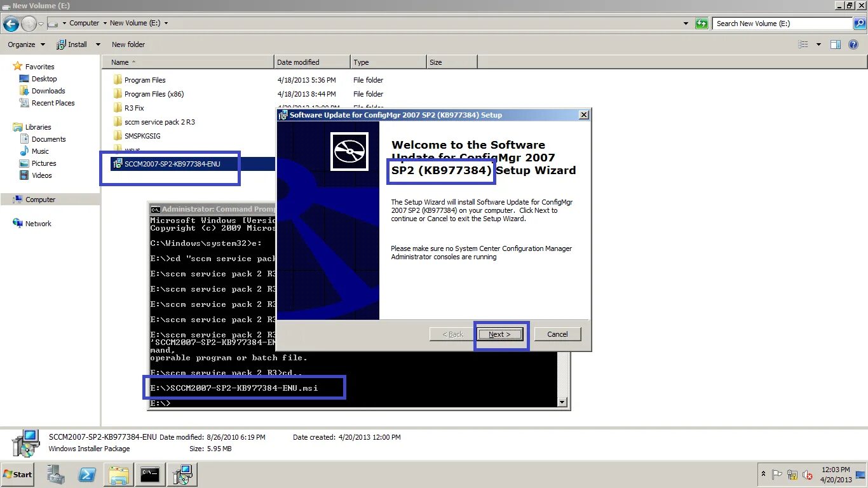This screenshot has height=488, width=868.
Task: Open the recent pages dropdown arrow
Action: (x=41, y=24)
